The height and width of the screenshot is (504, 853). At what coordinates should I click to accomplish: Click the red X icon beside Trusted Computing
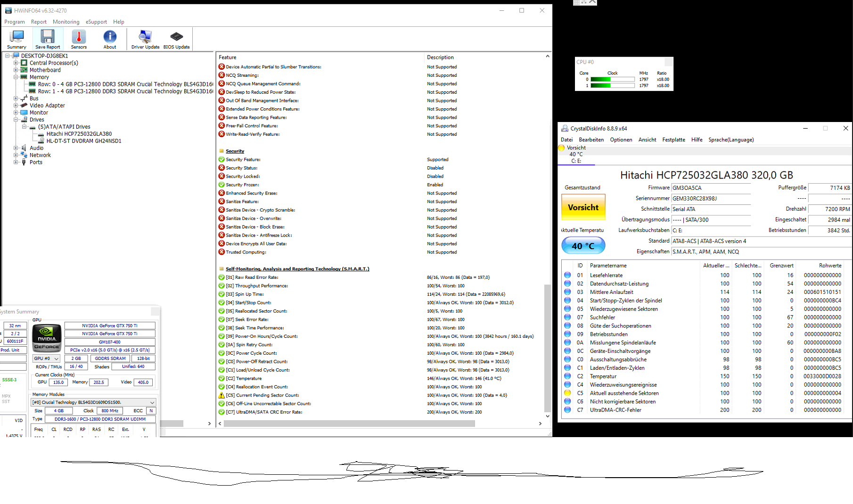(221, 252)
